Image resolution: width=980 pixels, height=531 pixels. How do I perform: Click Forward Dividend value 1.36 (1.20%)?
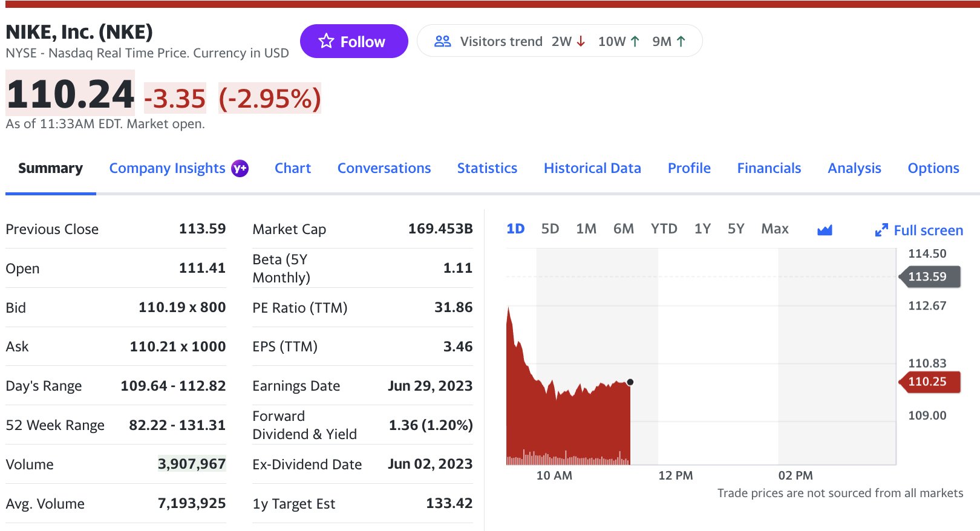[x=431, y=425]
